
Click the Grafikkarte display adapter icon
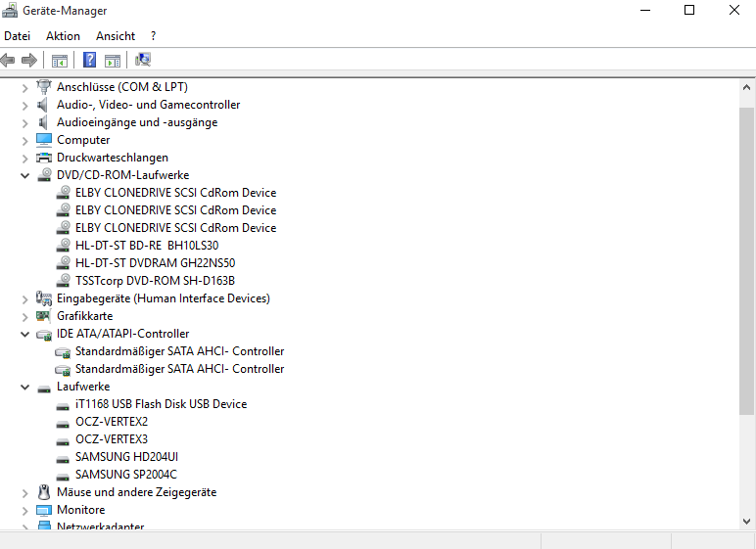43,316
